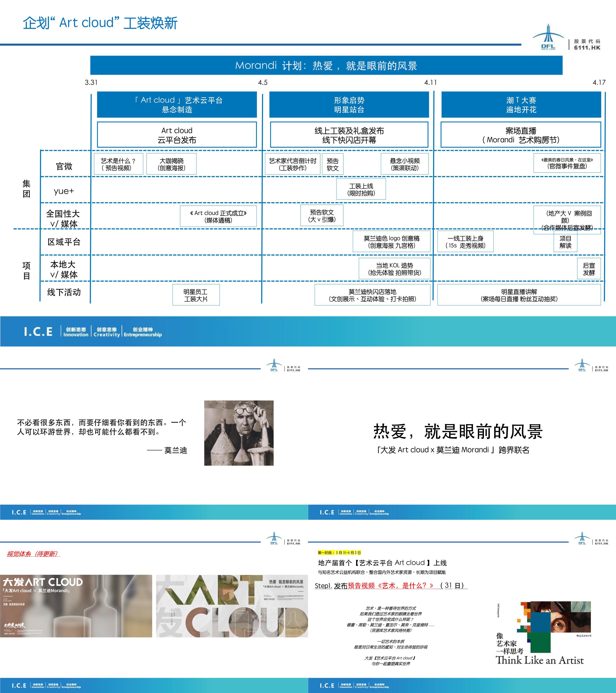Screen dimensions: 616x693
Task: Click the 艺术是什么？(预告视频) cell
Action: [118, 164]
